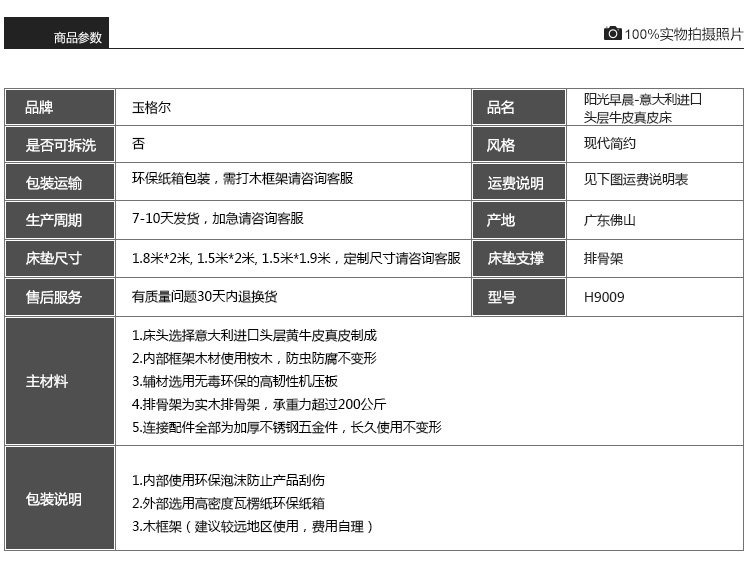Screen dimensions: 750x584
Task: Click the 包装运输 label cell
Action: click(x=60, y=182)
